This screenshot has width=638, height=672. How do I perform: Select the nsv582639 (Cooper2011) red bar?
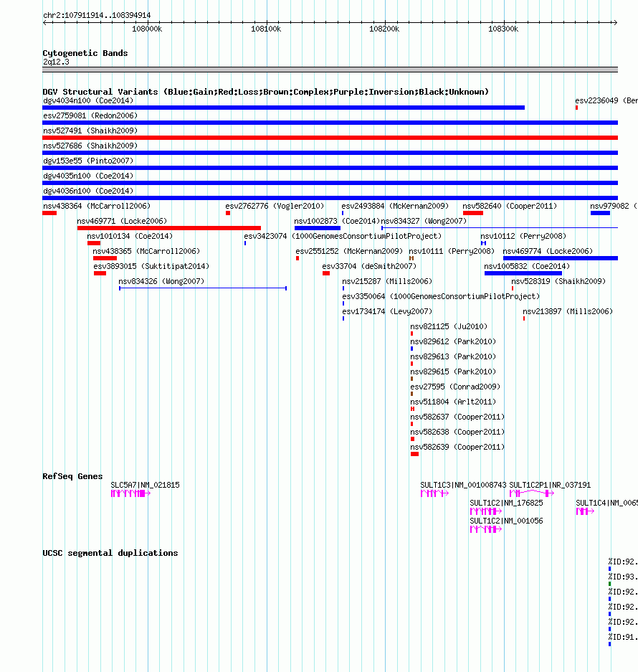point(414,454)
